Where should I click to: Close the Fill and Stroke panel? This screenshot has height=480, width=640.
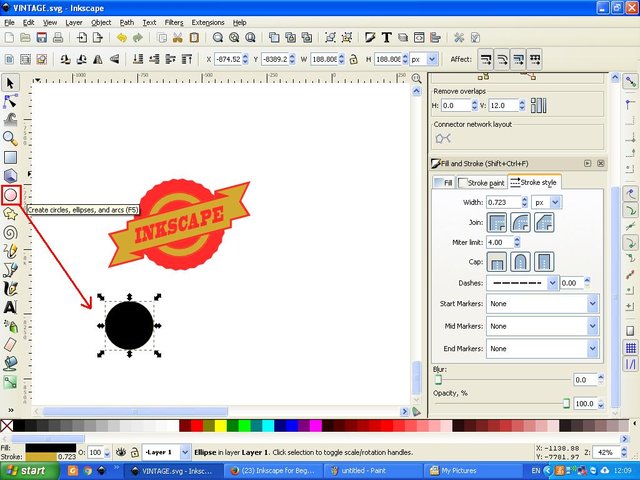tap(600, 163)
